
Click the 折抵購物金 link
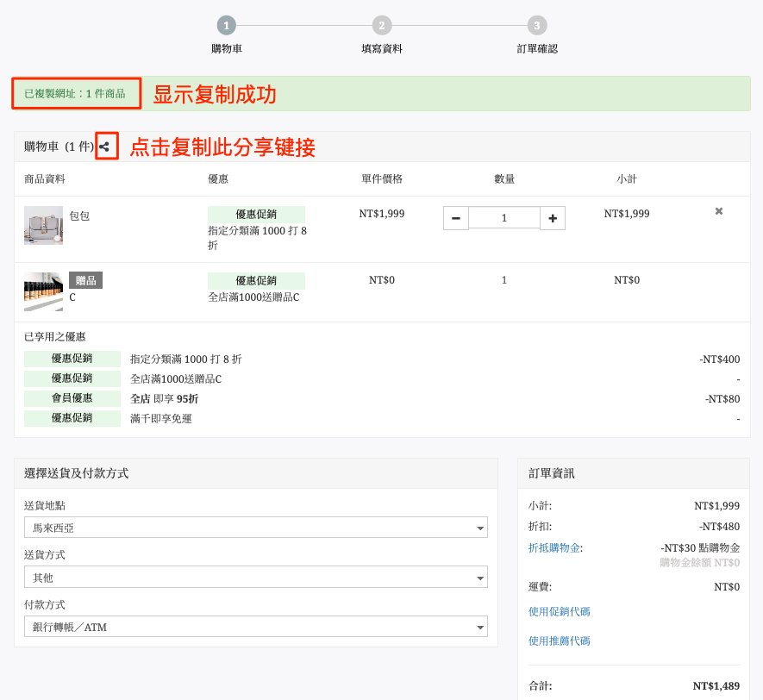click(x=554, y=547)
